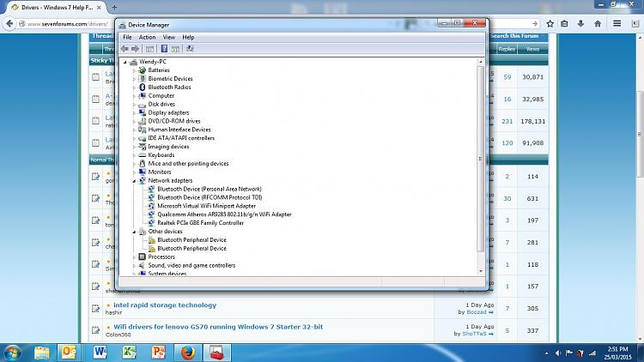Click the taskbar clock showing 2:51 PM
Screen dimensions: 644x362
click(x=617, y=353)
